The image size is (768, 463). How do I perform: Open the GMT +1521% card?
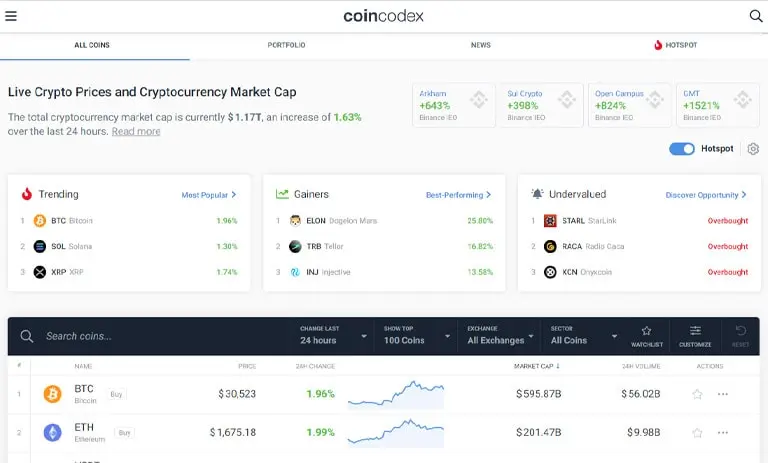point(718,105)
